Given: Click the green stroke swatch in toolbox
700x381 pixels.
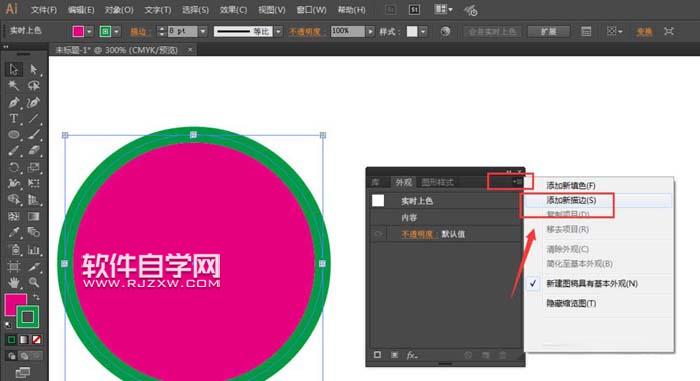Looking at the screenshot, I should click(28, 317).
